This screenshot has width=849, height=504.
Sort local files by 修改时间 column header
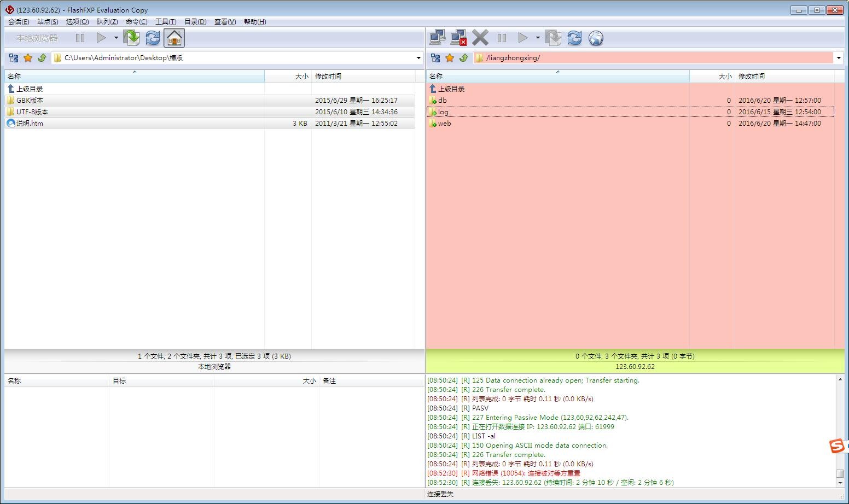[328, 77]
